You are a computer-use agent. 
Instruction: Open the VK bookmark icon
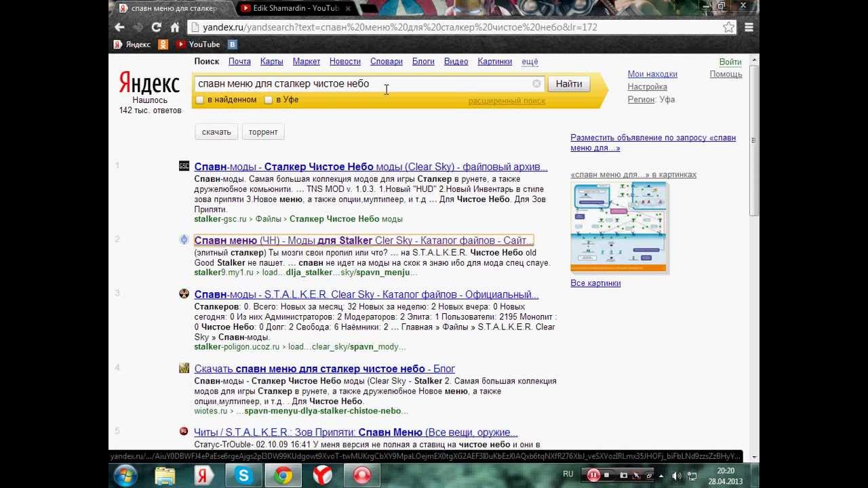click(x=232, y=44)
